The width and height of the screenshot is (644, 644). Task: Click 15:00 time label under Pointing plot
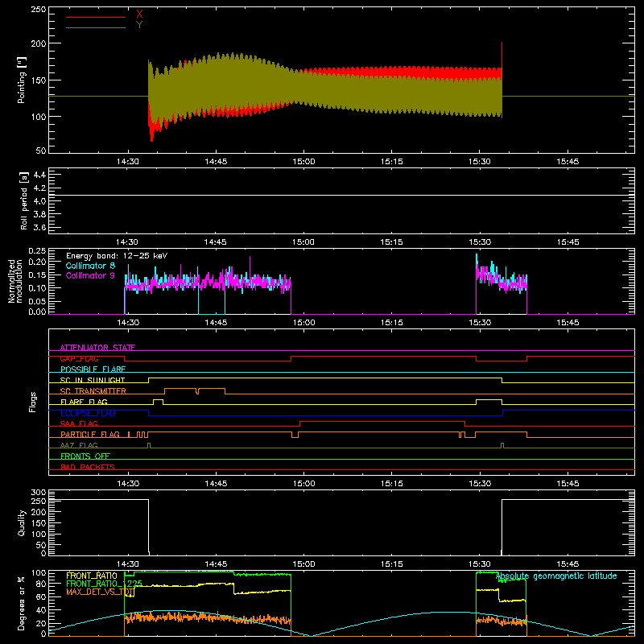pos(304,162)
